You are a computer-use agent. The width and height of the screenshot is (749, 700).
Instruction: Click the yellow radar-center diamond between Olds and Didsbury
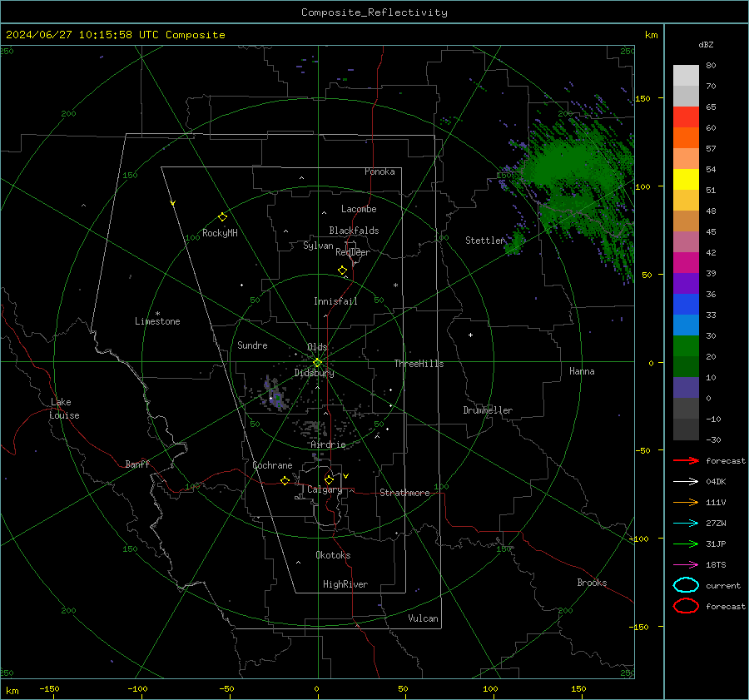click(318, 363)
